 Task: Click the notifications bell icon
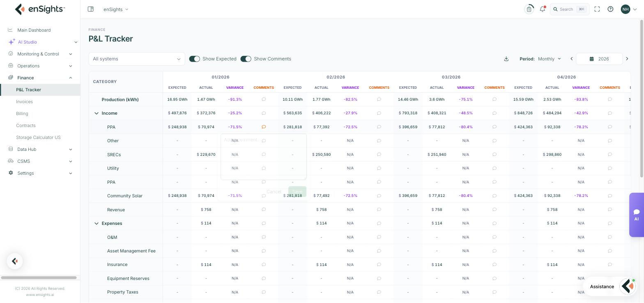click(x=543, y=9)
